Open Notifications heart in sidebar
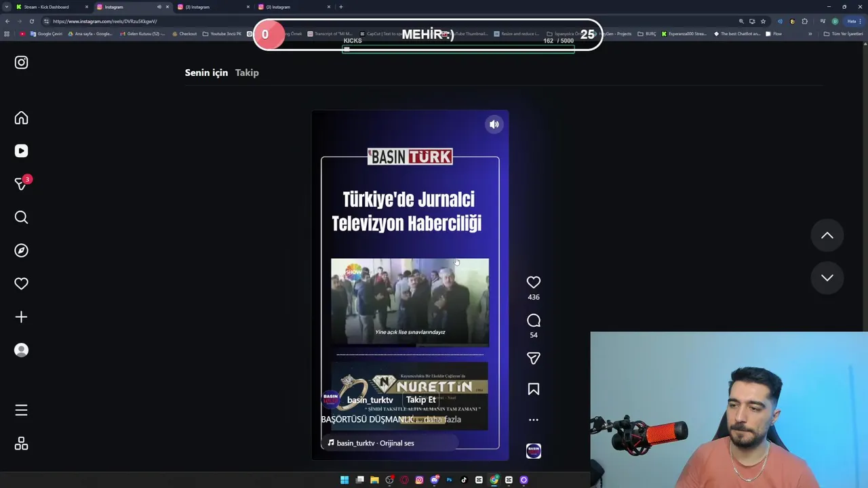Viewport: 868px width, 488px height. [x=21, y=284]
